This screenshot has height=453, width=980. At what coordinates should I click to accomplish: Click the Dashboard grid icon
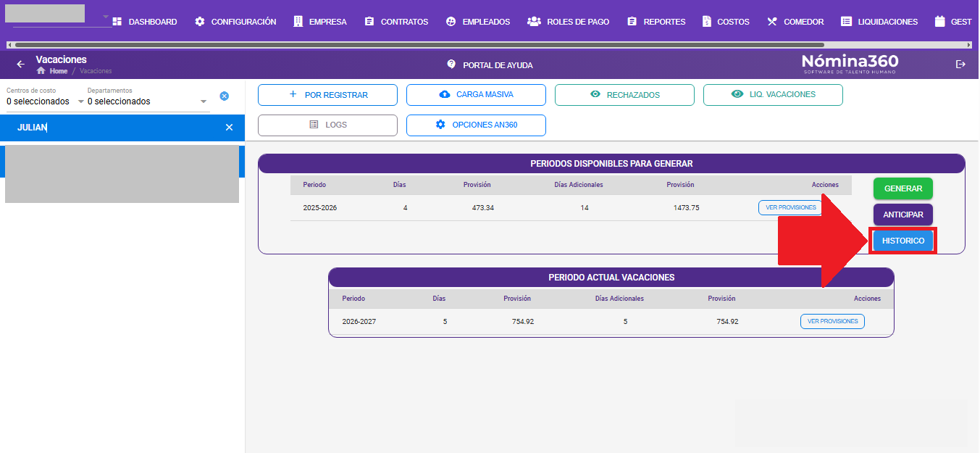pos(117,22)
